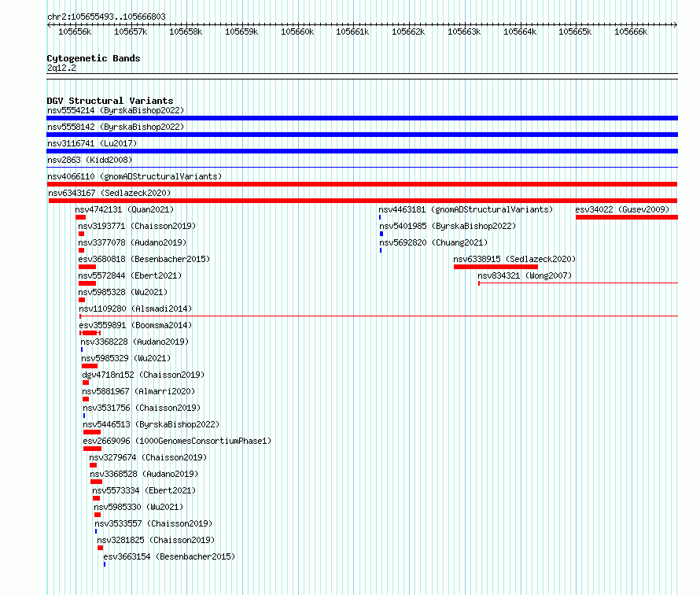Click the red bar under nsv6338915
The height and width of the screenshot is (595, 700).
point(496,267)
